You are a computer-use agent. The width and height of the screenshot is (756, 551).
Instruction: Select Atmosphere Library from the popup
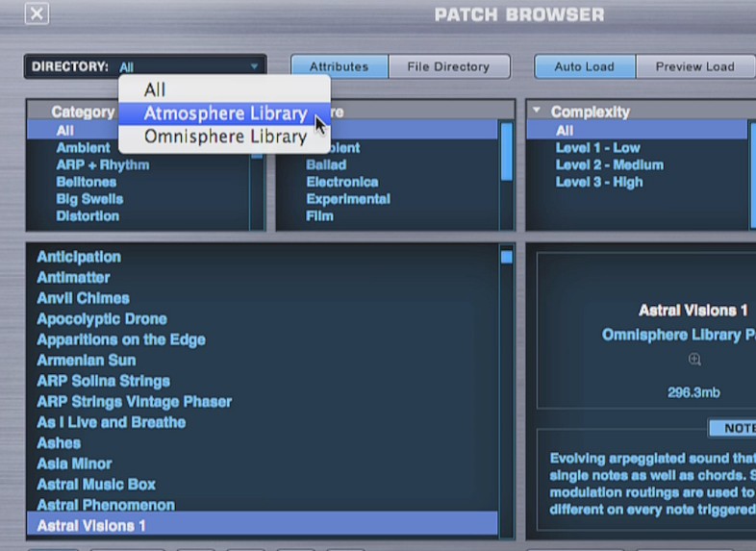click(225, 113)
